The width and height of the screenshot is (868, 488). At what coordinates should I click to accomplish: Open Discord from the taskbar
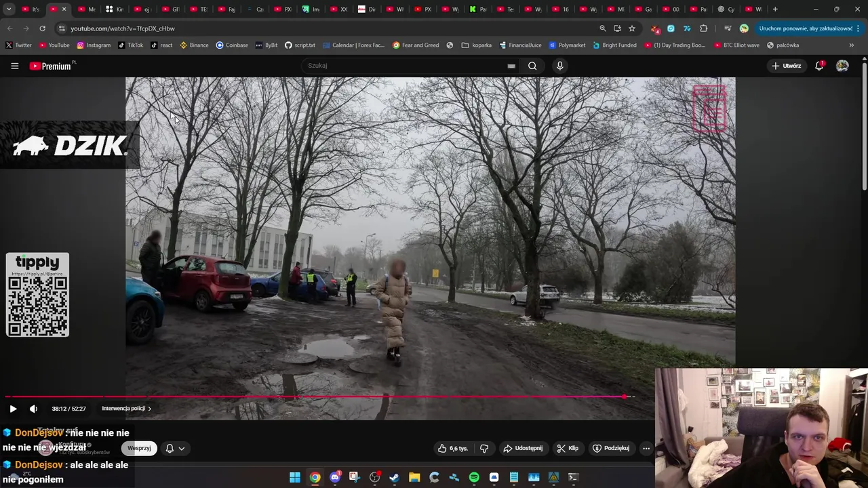pos(335,477)
